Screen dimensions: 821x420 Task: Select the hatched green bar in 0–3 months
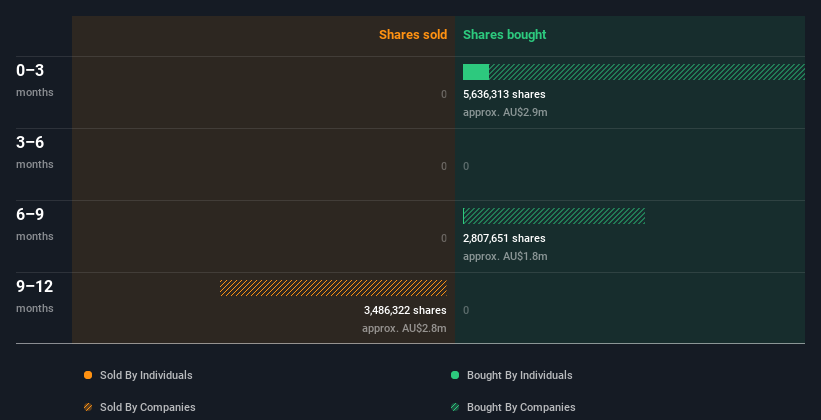tap(647, 72)
